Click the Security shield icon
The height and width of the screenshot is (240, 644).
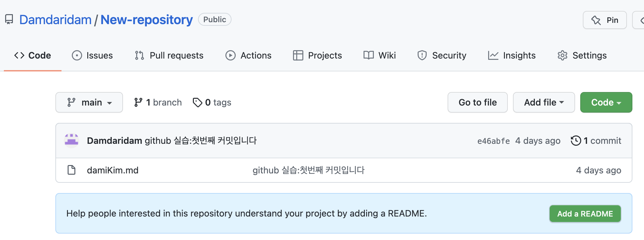coord(422,55)
